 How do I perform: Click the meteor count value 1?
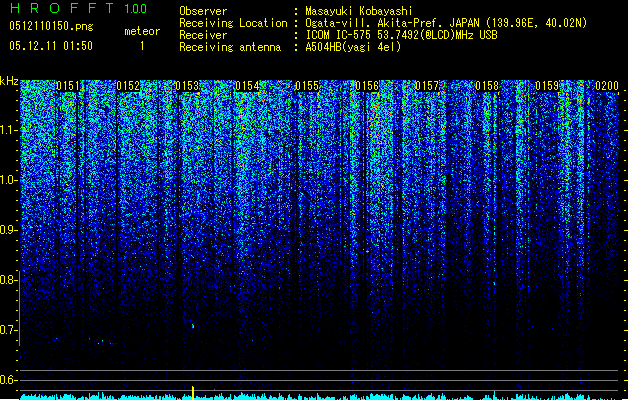tap(142, 46)
